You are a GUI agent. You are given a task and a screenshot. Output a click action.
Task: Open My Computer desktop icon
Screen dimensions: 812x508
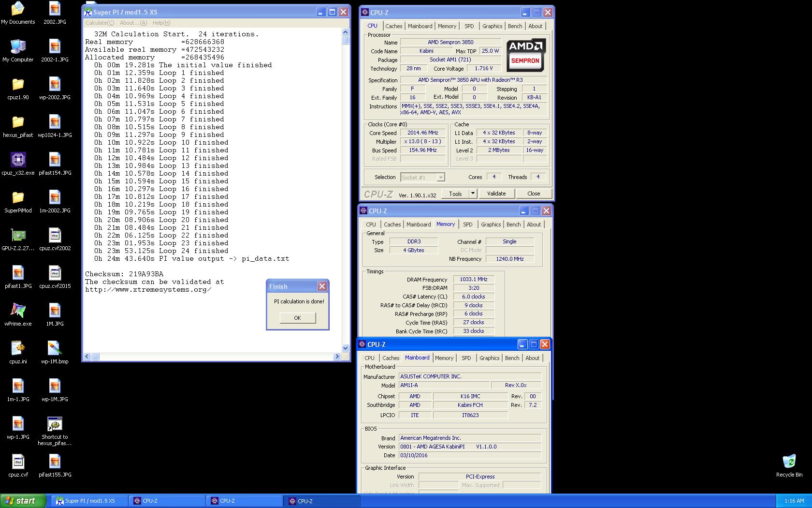point(18,51)
